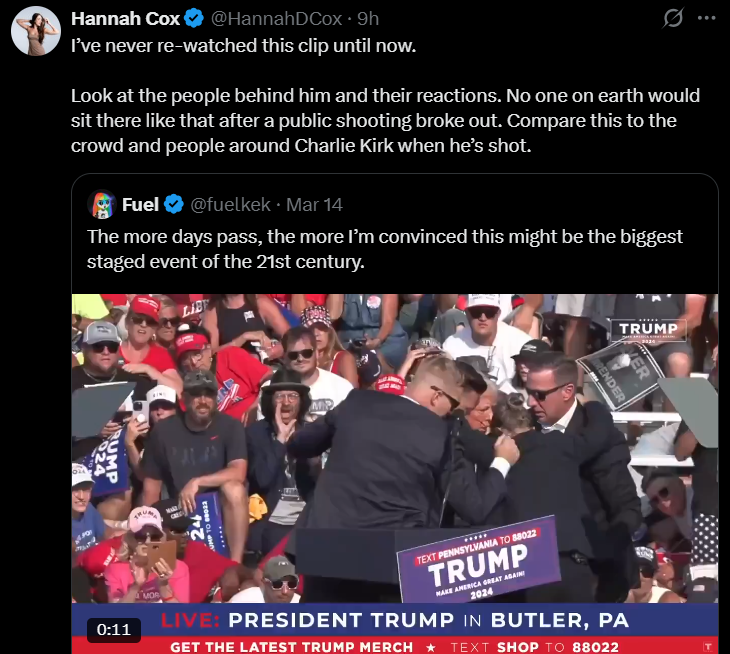
Task: Open the quoted tweet text about staged event
Action: point(385,249)
